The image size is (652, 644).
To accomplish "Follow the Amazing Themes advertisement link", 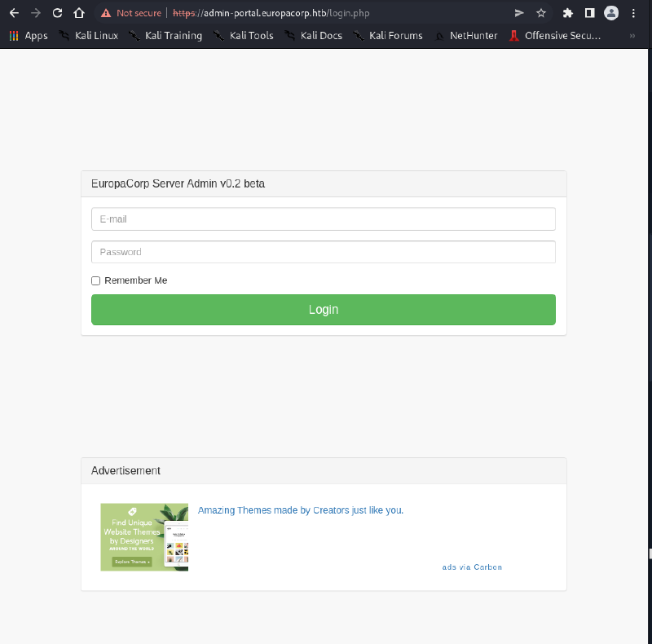I will click(x=300, y=509).
